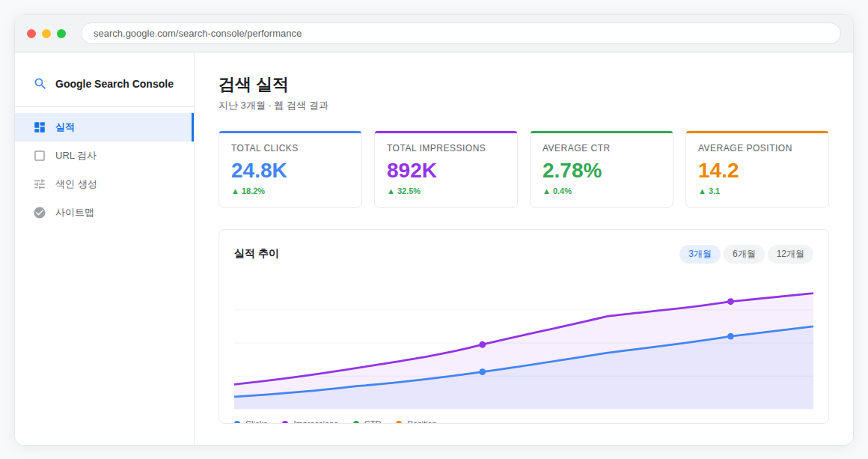Switch chart to 12개월 range
868x459 pixels.
click(790, 254)
